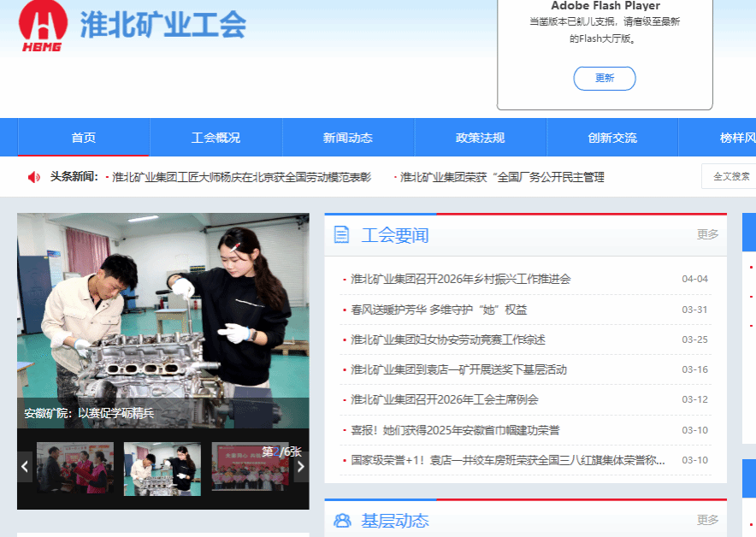Expand 更多 in 基层动态 section
756x537 pixels.
[x=707, y=520]
